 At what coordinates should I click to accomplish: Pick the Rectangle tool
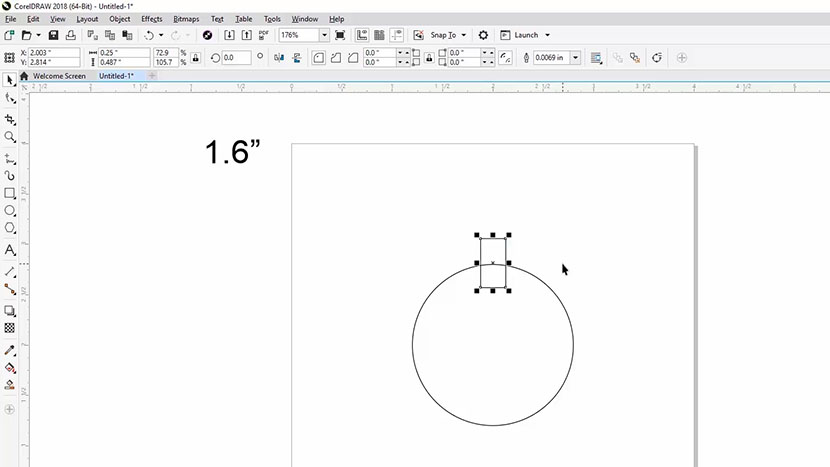pyautogui.click(x=10, y=193)
